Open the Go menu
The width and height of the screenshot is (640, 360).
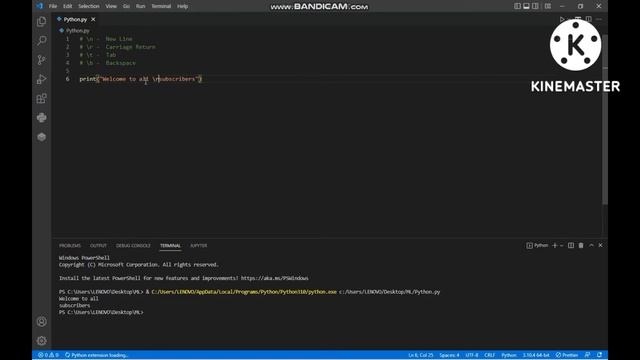[x=126, y=6]
